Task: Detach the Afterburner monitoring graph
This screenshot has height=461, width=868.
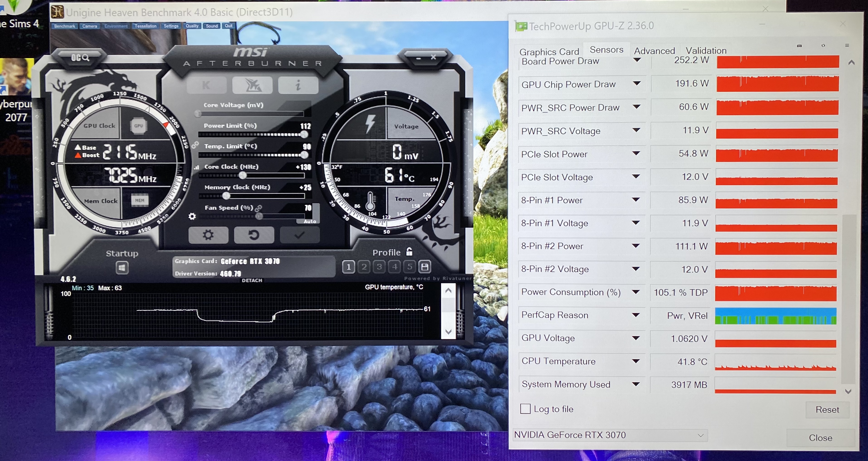Action: [252, 280]
